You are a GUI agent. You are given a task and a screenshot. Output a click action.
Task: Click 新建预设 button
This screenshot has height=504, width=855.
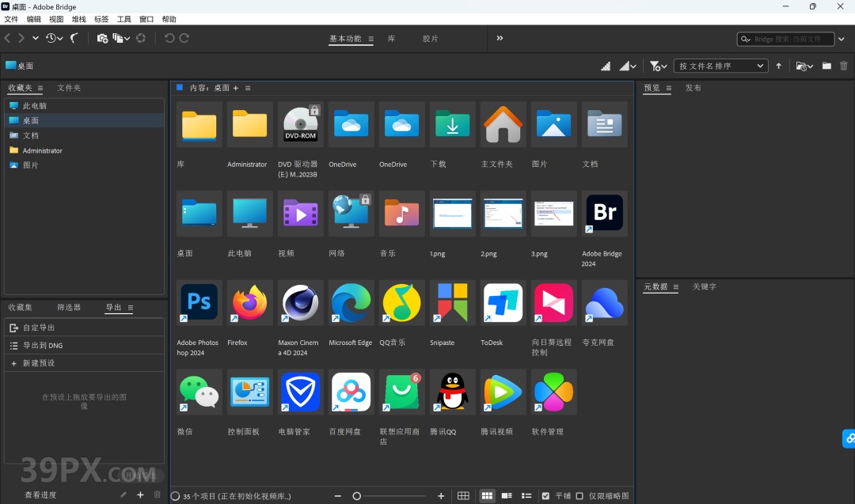[x=85, y=363]
